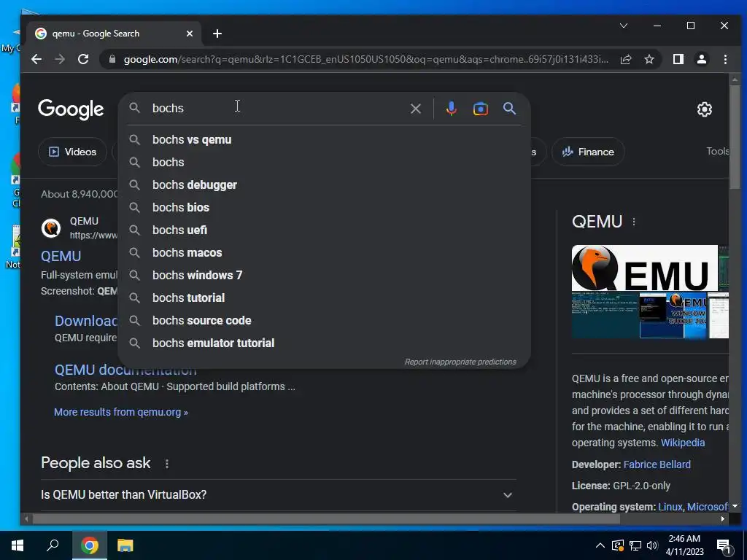The image size is (747, 560).
Task: Filter results by Finance chip
Action: click(x=588, y=152)
